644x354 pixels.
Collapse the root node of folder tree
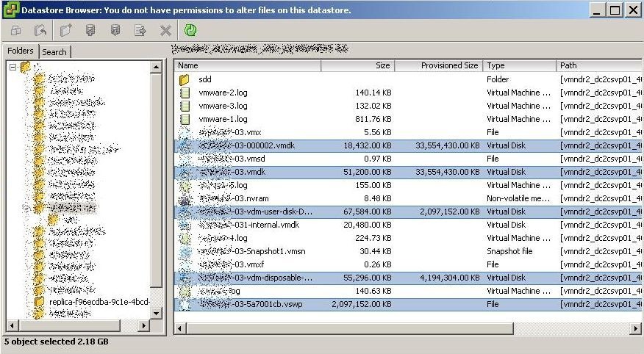click(12, 67)
